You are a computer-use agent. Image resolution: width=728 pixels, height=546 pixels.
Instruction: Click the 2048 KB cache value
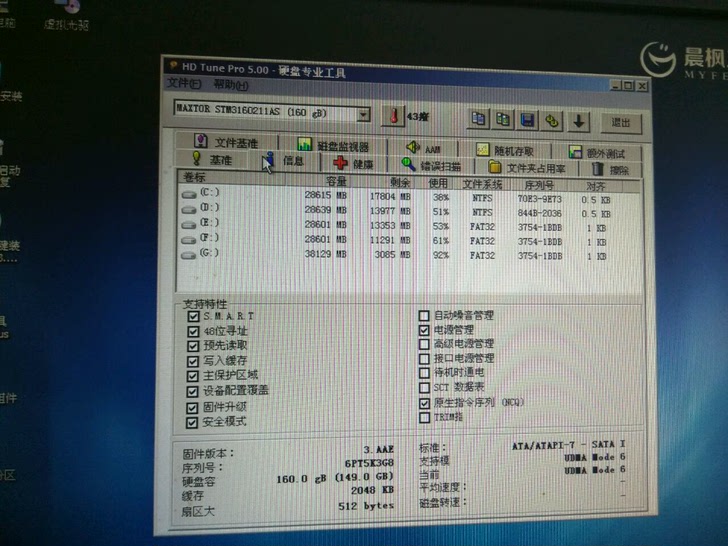(372, 490)
